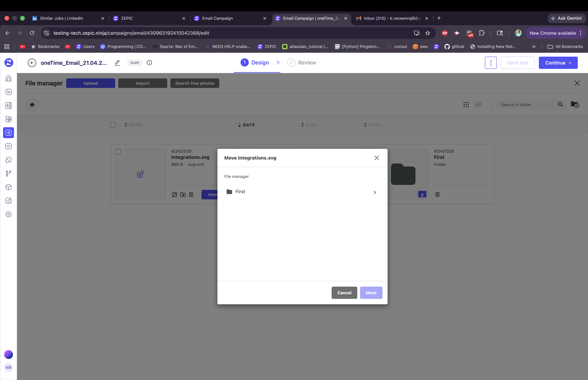Click the home folder icon
The height and width of the screenshot is (380, 588).
32,105
